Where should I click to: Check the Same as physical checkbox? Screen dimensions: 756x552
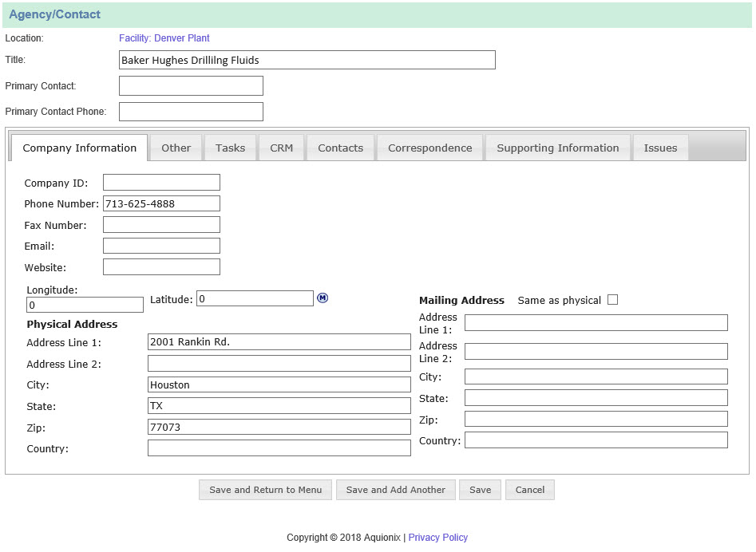612,300
